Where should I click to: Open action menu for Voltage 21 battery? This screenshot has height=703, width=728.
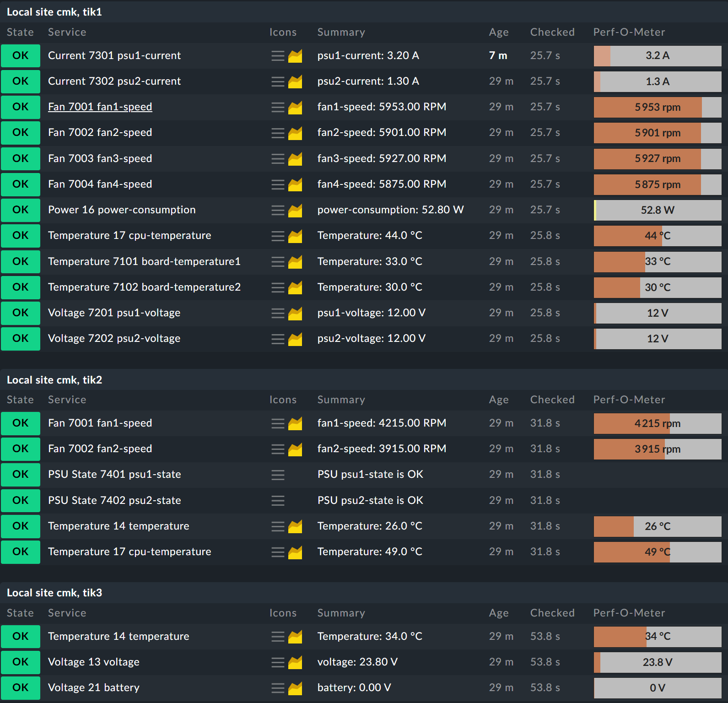(277, 688)
